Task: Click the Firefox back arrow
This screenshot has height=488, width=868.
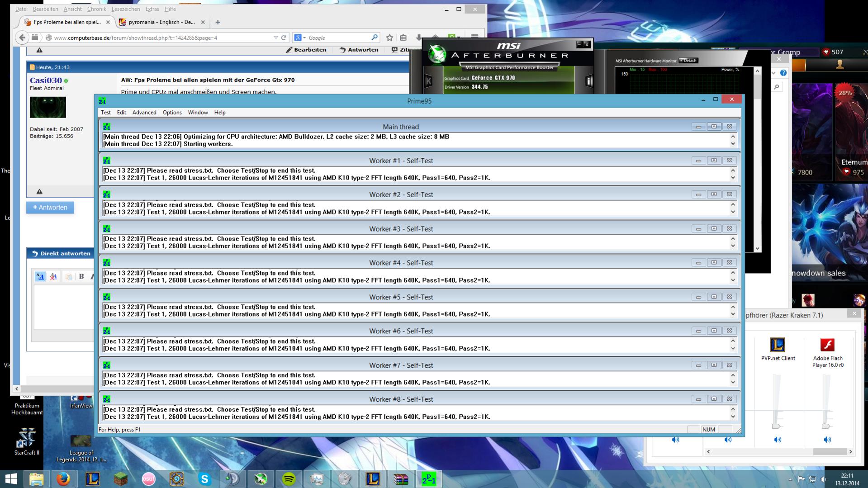Action: [x=22, y=38]
